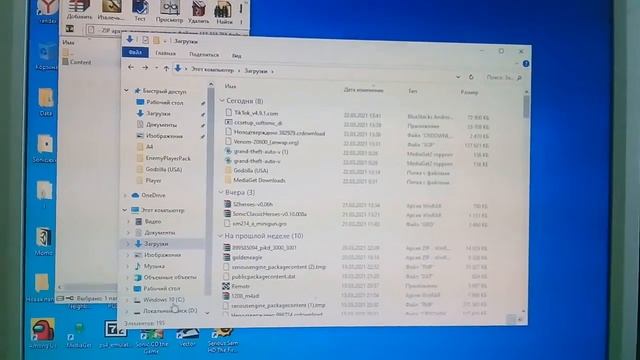This screenshot has height=360, width=640.
Task: Expand the Локальный диск (D:) node
Action: pyautogui.click(x=127, y=311)
